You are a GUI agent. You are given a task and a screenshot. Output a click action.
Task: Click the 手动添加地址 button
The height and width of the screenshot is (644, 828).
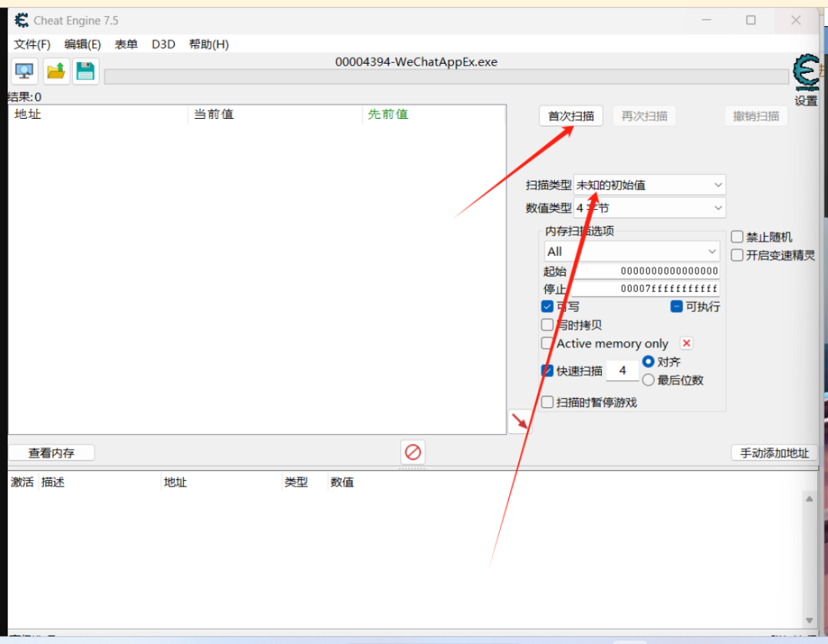(x=774, y=453)
